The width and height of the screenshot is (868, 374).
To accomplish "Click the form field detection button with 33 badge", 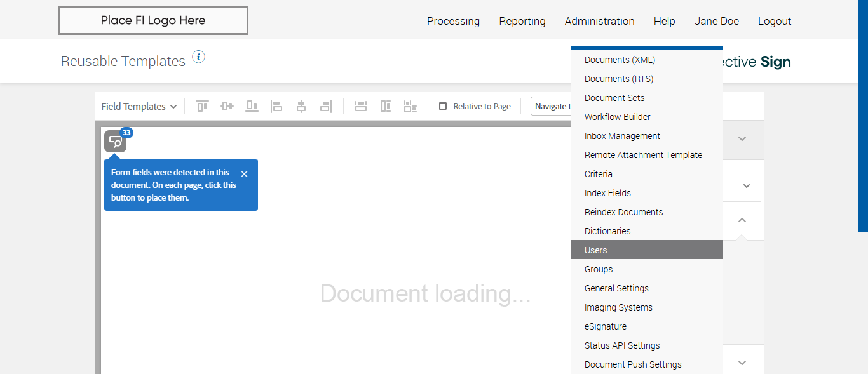I will pos(116,142).
